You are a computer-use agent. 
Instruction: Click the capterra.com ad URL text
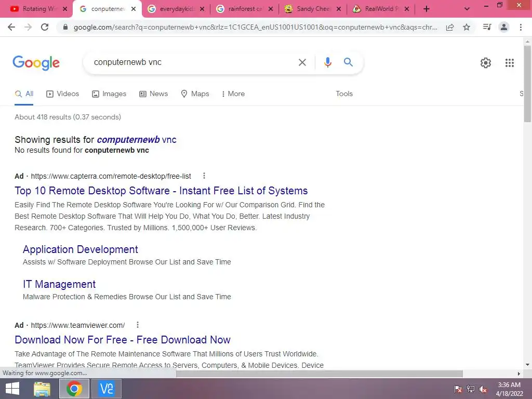(111, 176)
